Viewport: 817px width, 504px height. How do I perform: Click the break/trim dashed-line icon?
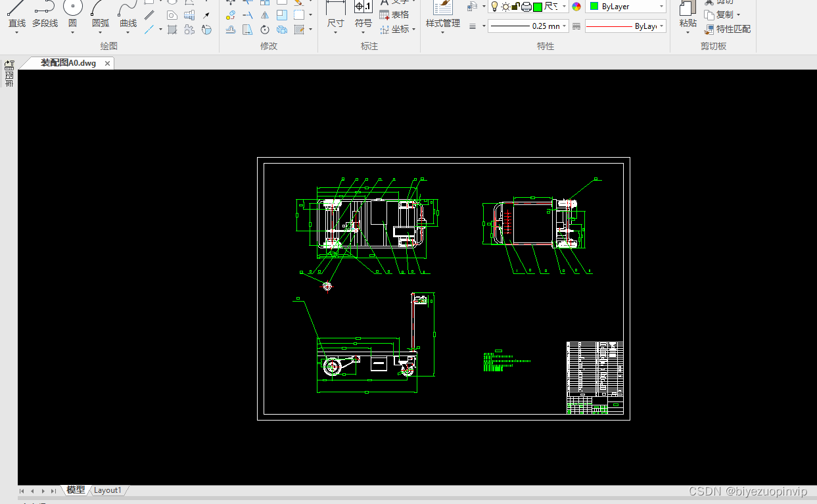point(248,15)
